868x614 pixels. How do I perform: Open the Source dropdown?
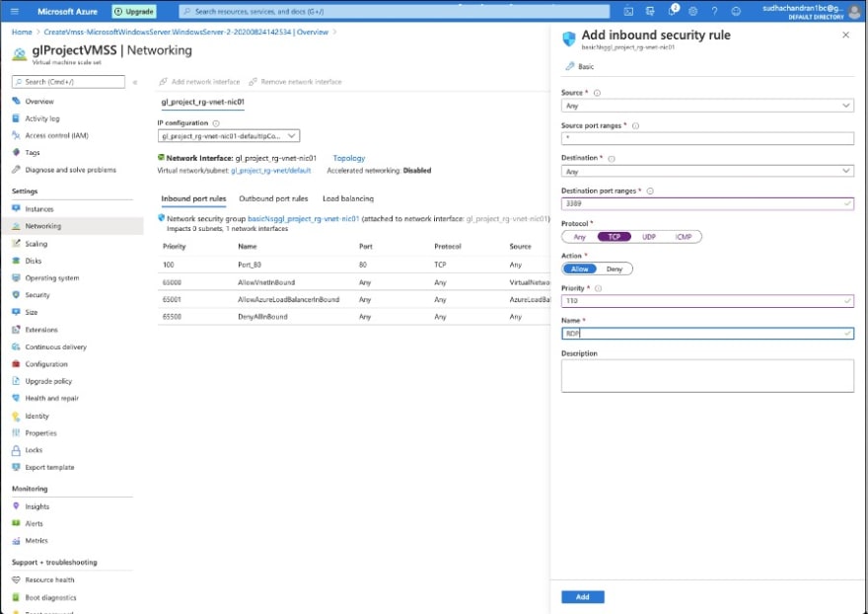pyautogui.click(x=707, y=106)
